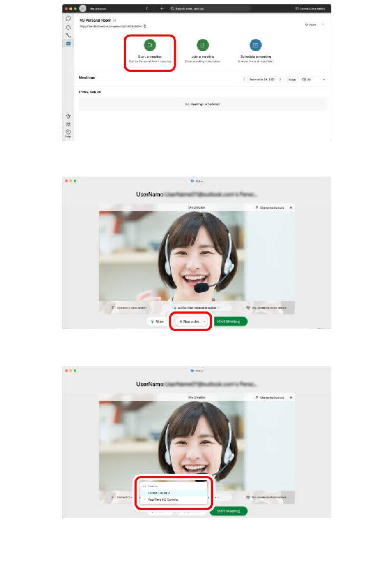This screenshot has height=569, width=392.
Task: Click Set a status in the title bar
Action: point(98,8)
